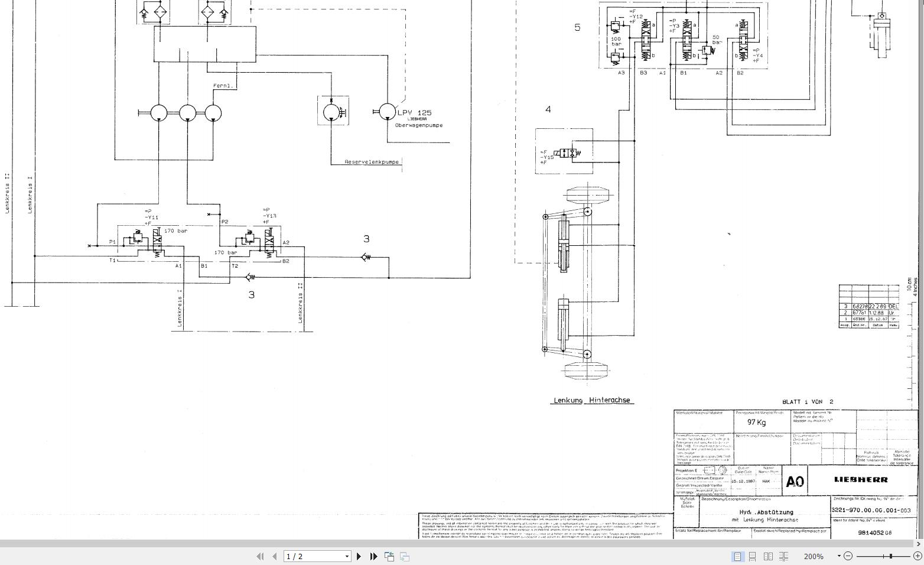The width and height of the screenshot is (924, 565).
Task: Click the Liebherr title block logo
Action: (861, 479)
